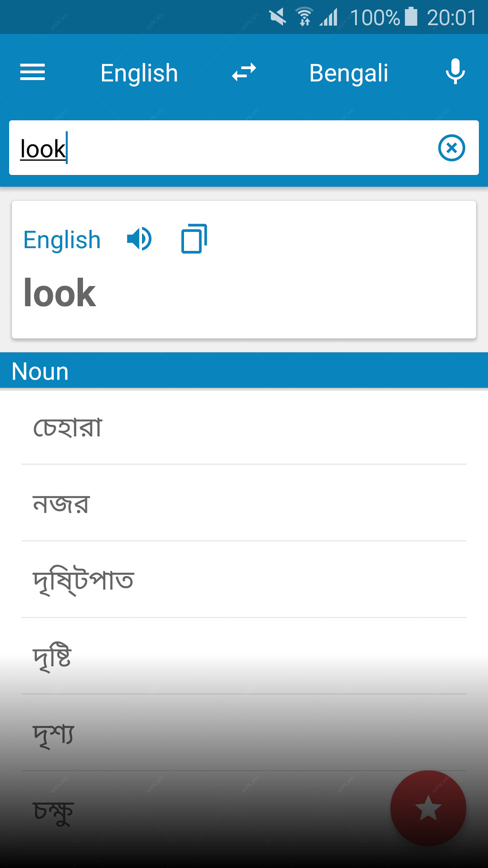Click inside the look search field

coord(224,148)
